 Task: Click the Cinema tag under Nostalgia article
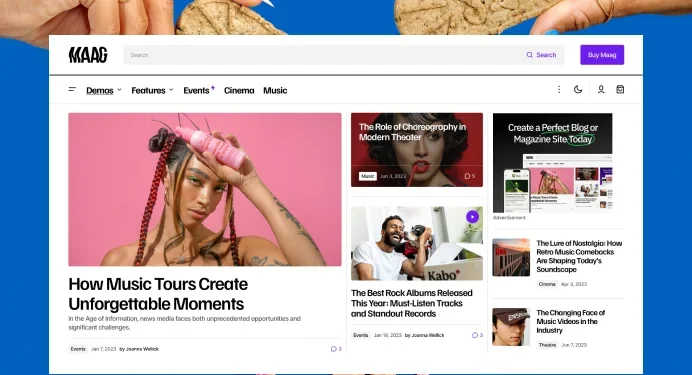click(547, 284)
